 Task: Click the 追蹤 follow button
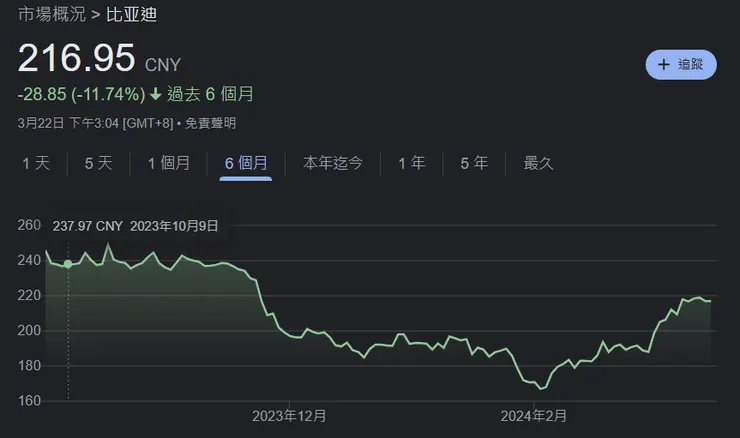681,64
